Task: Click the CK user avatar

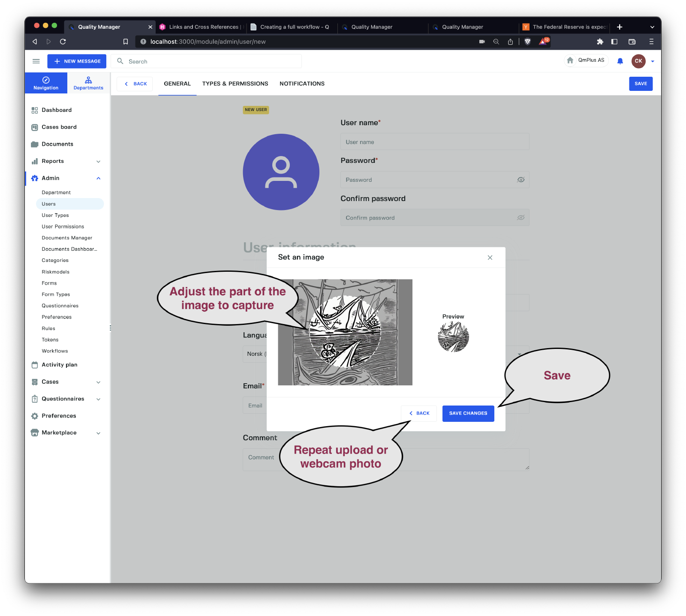Action: click(638, 61)
